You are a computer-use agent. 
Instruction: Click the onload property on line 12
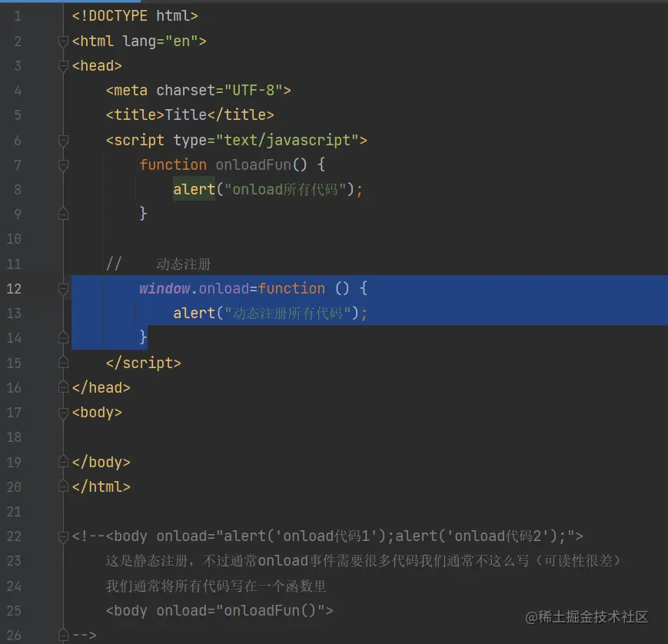click(224, 289)
